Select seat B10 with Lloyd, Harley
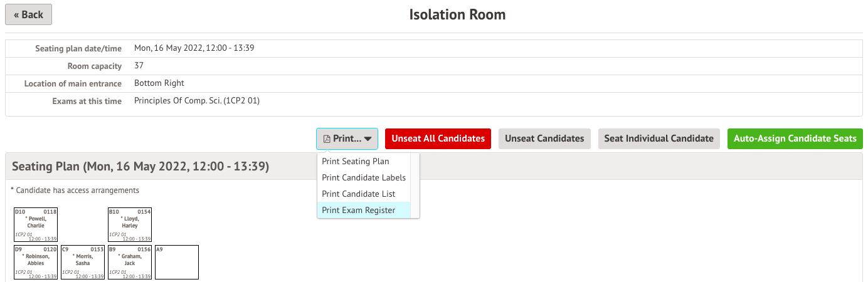The width and height of the screenshot is (868, 282). pyautogui.click(x=130, y=225)
